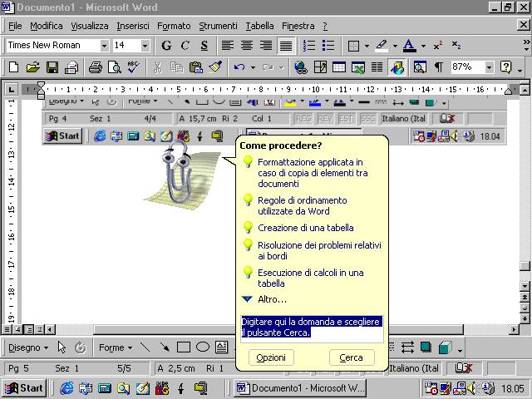Viewport: 532px width, 399px height.
Task: Insert a text box
Action: (x=222, y=347)
